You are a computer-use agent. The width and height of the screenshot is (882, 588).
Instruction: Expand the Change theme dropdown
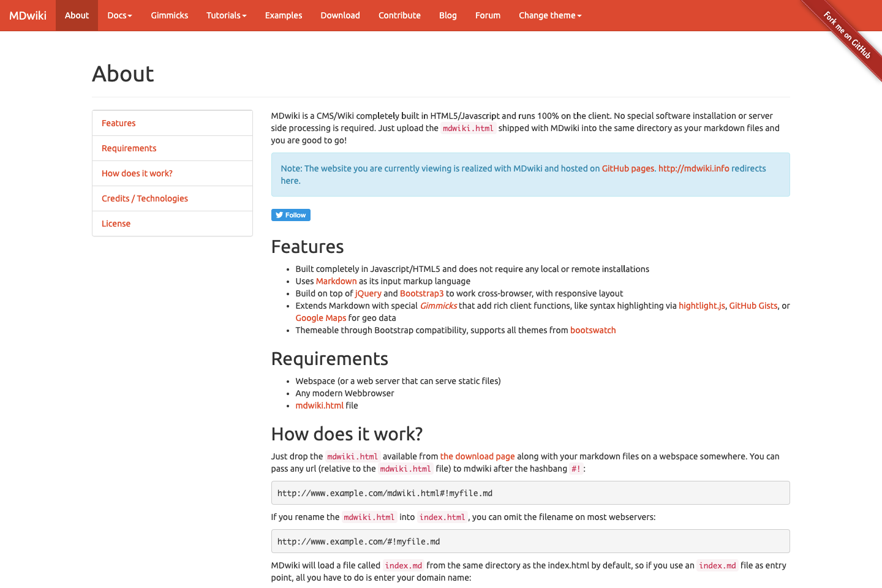tap(550, 15)
